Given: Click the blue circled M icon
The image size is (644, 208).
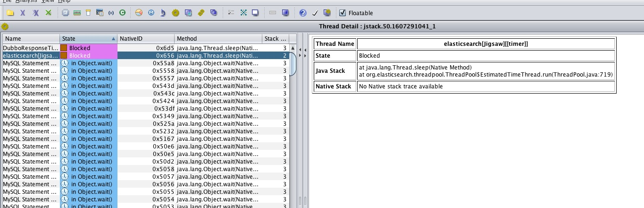Looking at the screenshot, I should tap(151, 13).
